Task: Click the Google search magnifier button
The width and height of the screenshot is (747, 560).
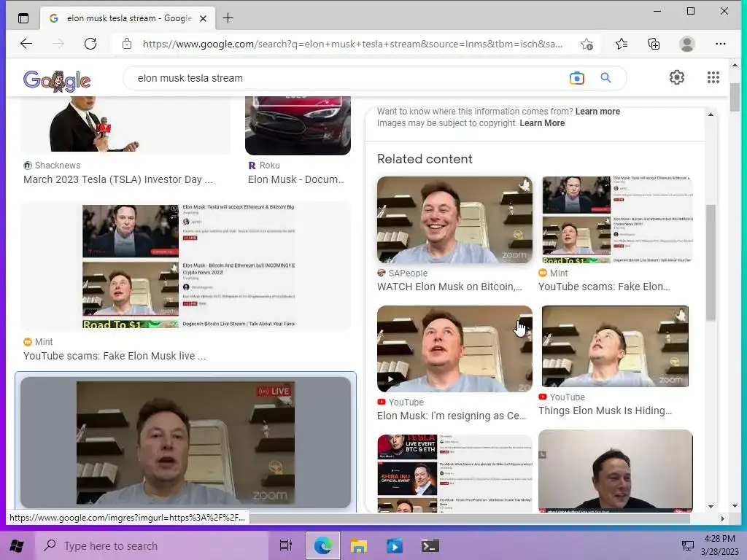Action: pyautogui.click(x=605, y=77)
